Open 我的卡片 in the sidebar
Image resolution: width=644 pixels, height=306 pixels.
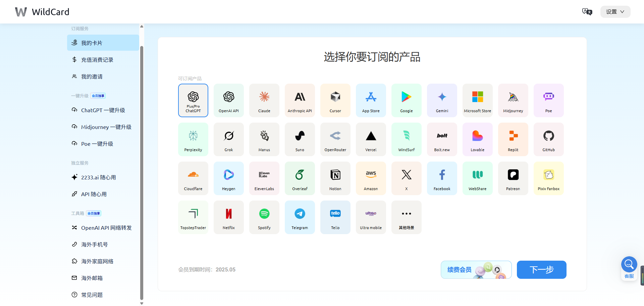click(x=103, y=43)
